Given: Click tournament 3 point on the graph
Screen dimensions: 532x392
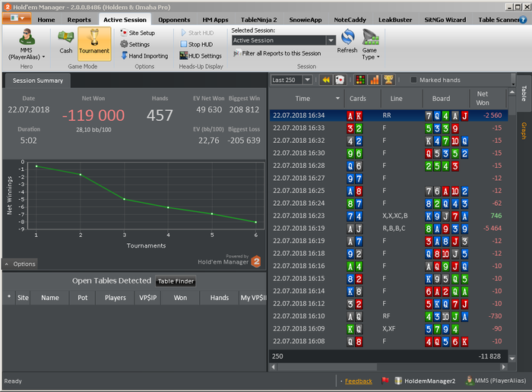Looking at the screenshot, I should (x=124, y=199).
